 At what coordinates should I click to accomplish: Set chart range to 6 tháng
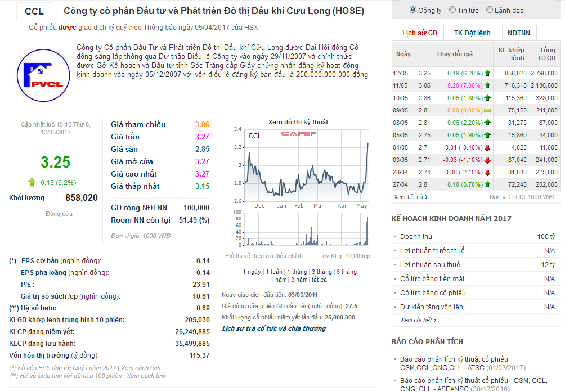(x=346, y=272)
